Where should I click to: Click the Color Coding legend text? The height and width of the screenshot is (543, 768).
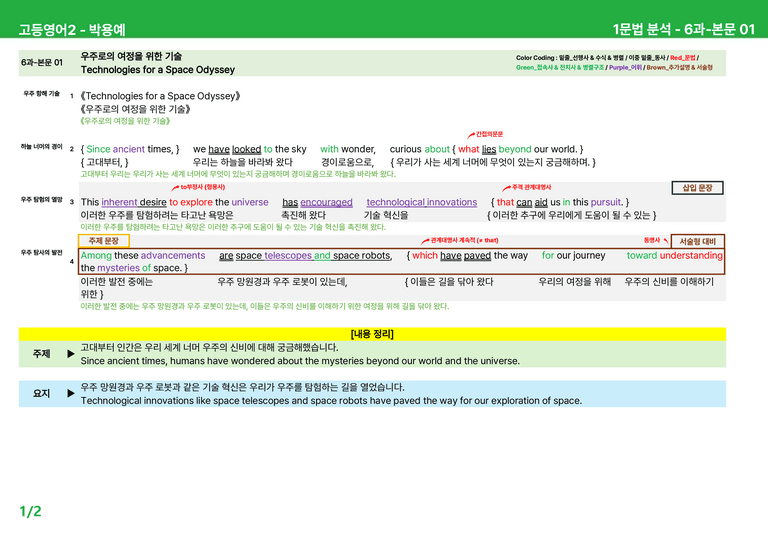614,63
